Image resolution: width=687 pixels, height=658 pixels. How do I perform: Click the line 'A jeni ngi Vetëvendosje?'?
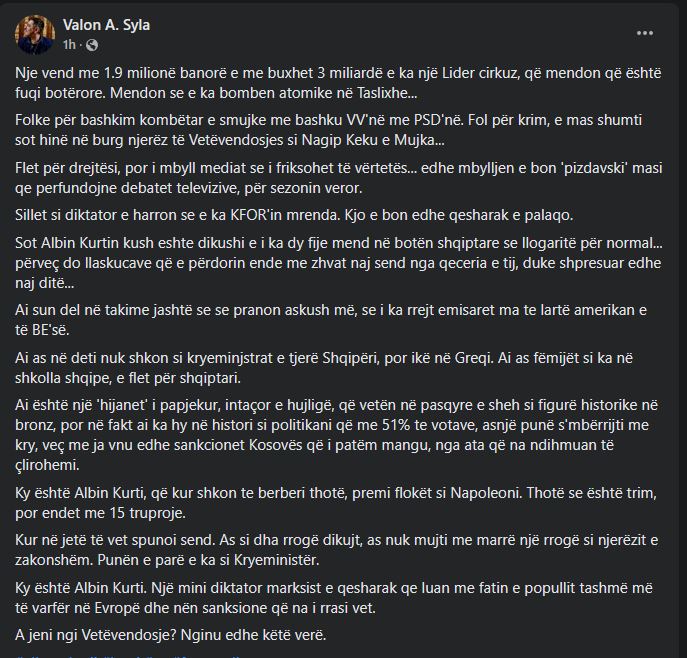pyautogui.click(x=170, y=635)
